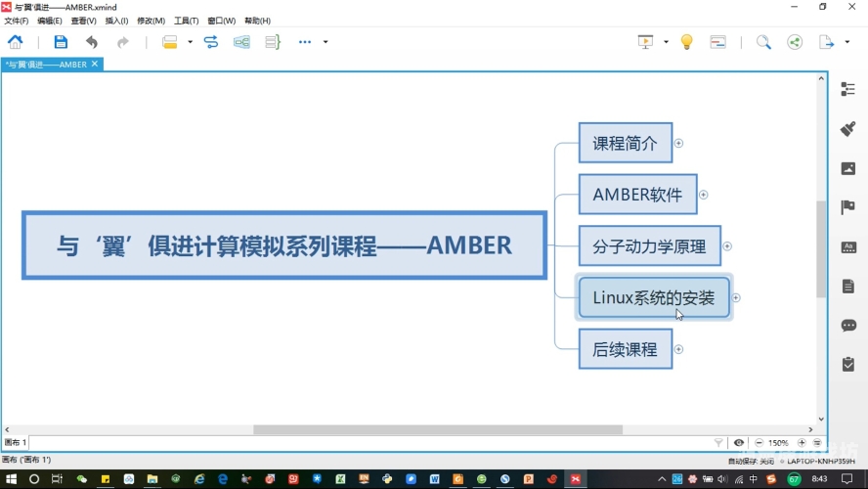Insert a boundary around topics
Viewport: 868px width, 489px height.
pos(241,42)
